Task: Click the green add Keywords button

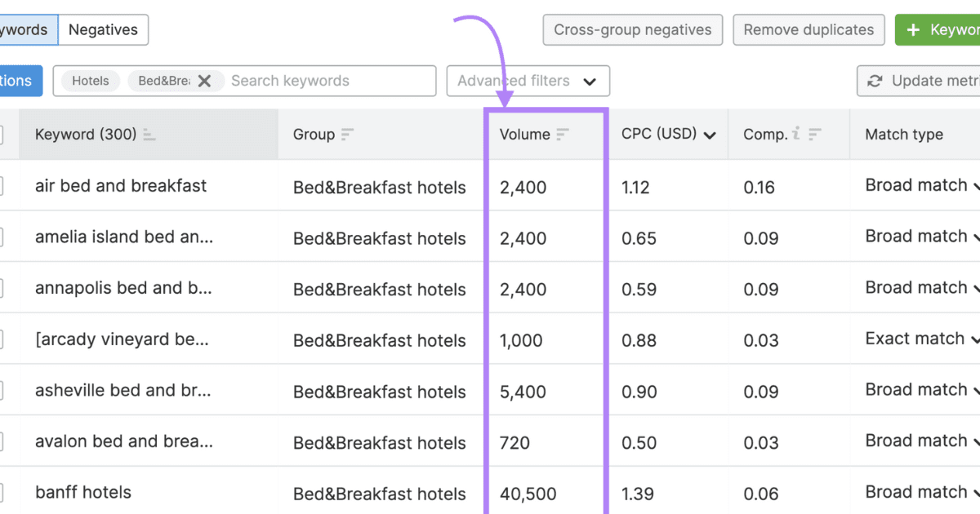Action: 938,30
